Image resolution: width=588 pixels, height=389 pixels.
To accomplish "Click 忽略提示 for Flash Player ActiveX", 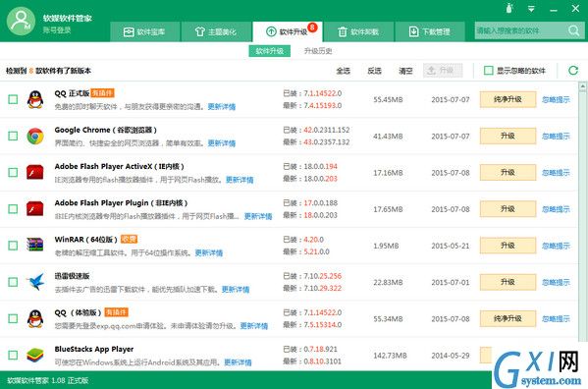I will [556, 173].
